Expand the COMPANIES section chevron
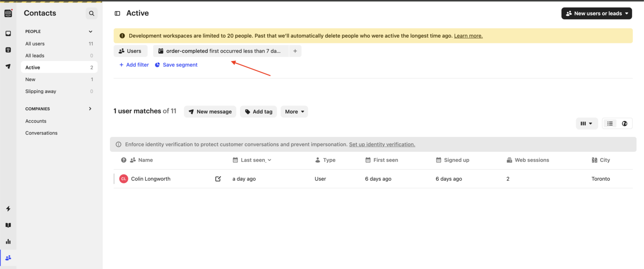Screen dimensions: 644x269 (90, 109)
